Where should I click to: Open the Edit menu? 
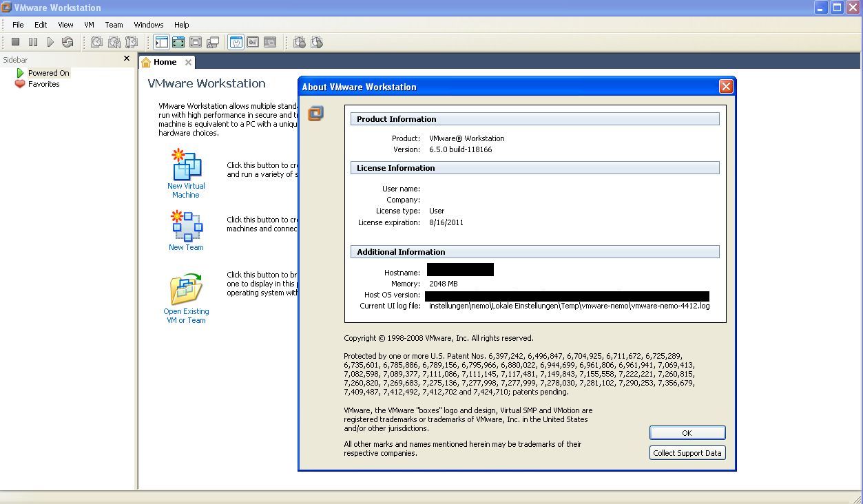[x=41, y=25]
